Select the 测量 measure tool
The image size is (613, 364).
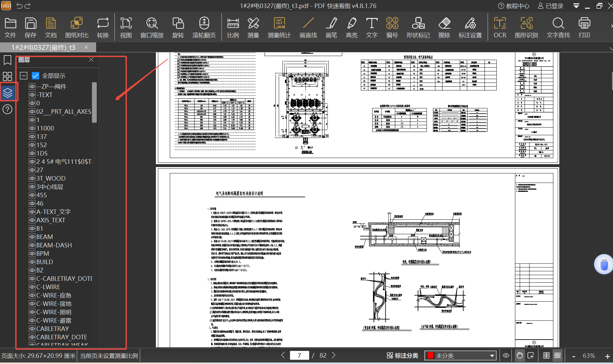(253, 28)
